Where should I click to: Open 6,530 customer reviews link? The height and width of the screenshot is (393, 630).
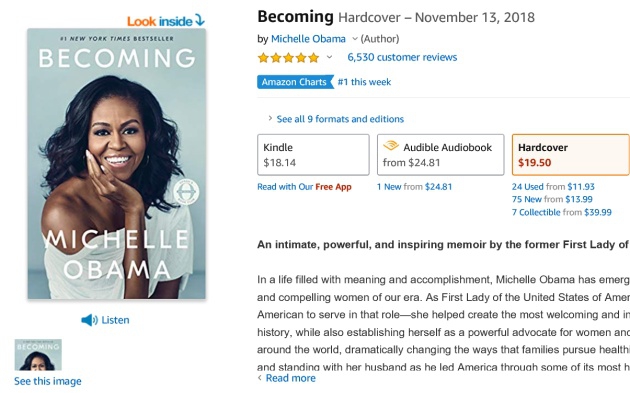402,57
